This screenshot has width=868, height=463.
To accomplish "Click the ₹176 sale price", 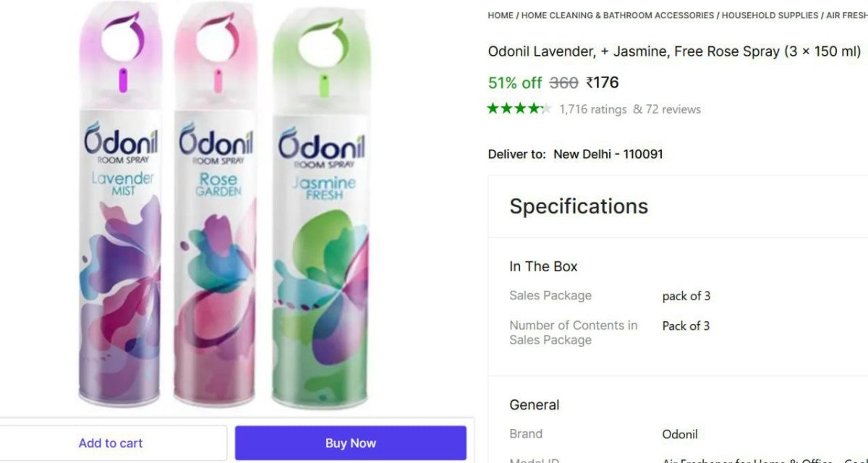I will point(603,82).
